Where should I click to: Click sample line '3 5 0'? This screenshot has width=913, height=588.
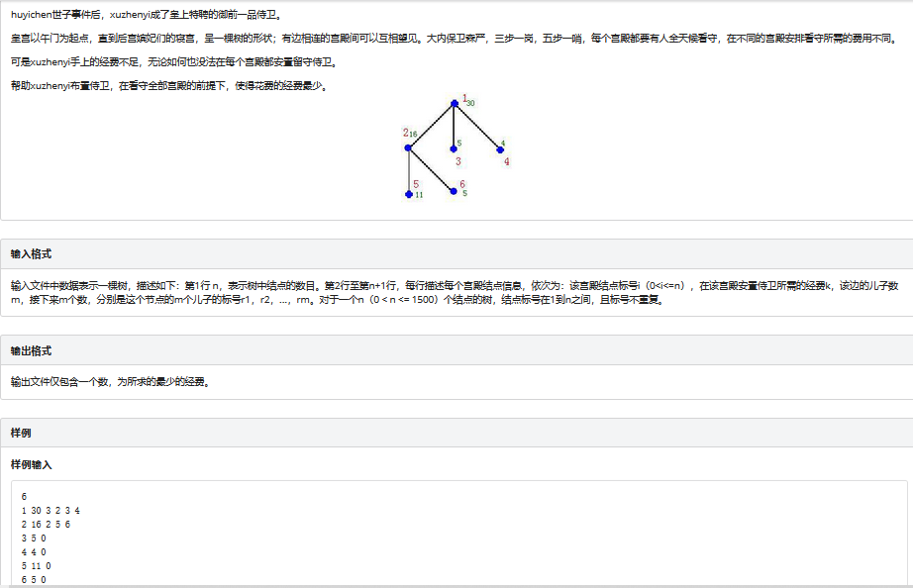pos(34,539)
